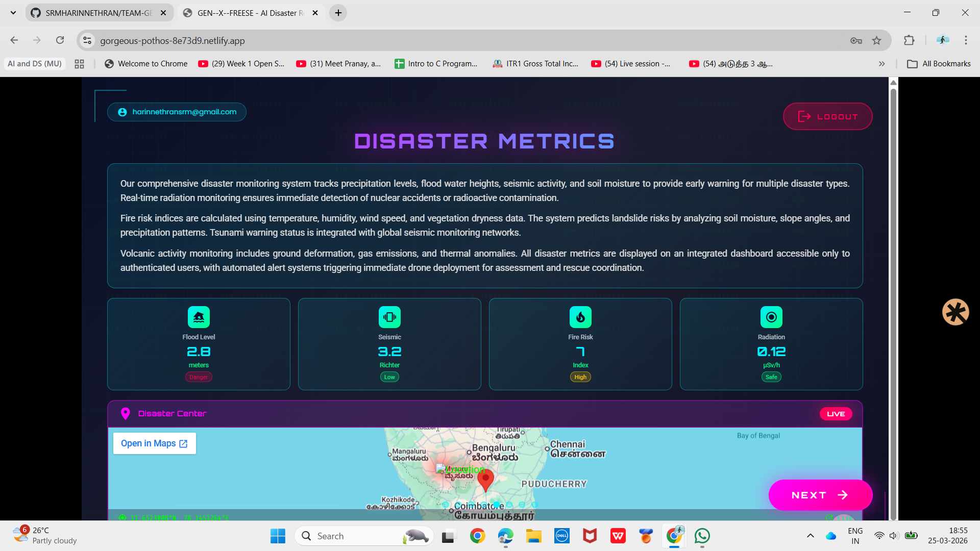This screenshot has height=551, width=980.
Task: Open the tab search dropdown arrow
Action: [13, 13]
